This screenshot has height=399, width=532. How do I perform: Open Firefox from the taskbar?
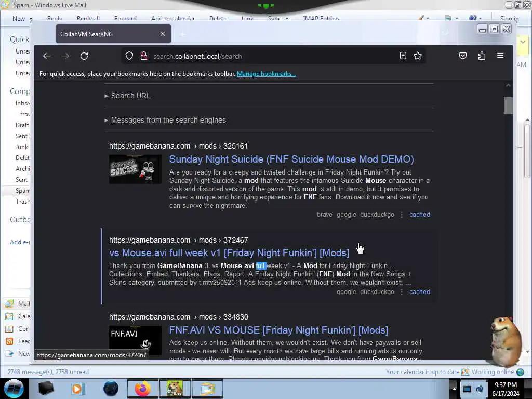point(143,389)
